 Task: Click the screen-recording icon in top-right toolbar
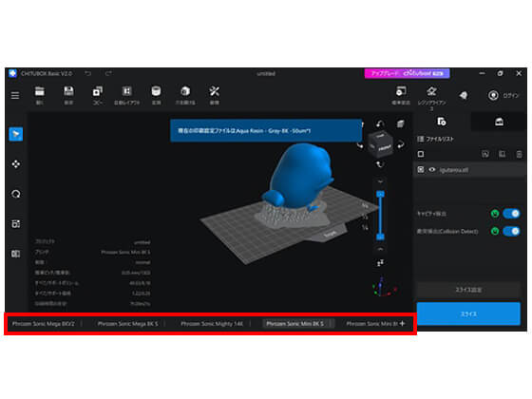[x=401, y=91]
